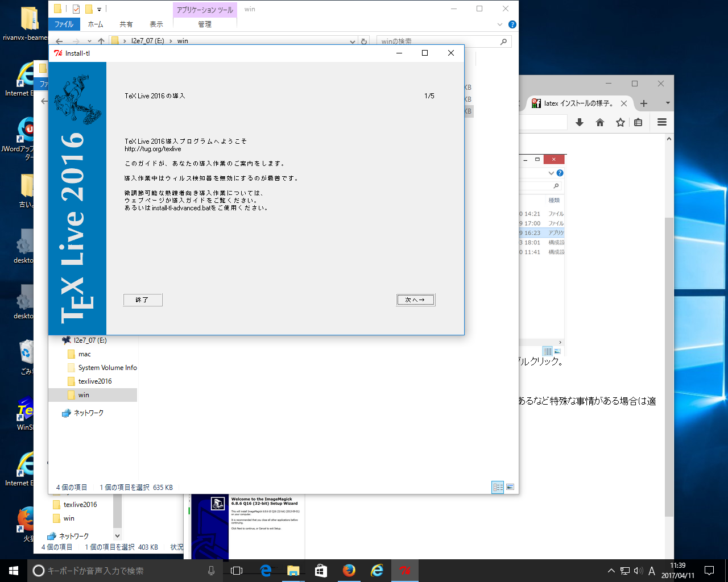Click the Cortana search box

(x=125, y=571)
